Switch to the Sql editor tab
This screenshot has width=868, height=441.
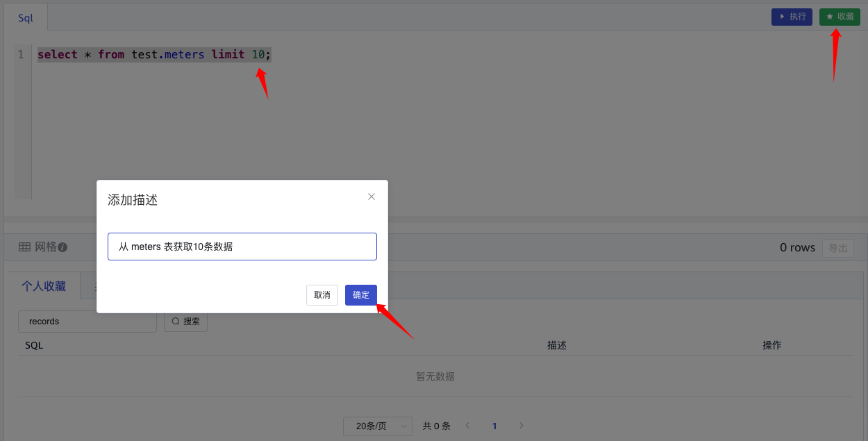26,18
